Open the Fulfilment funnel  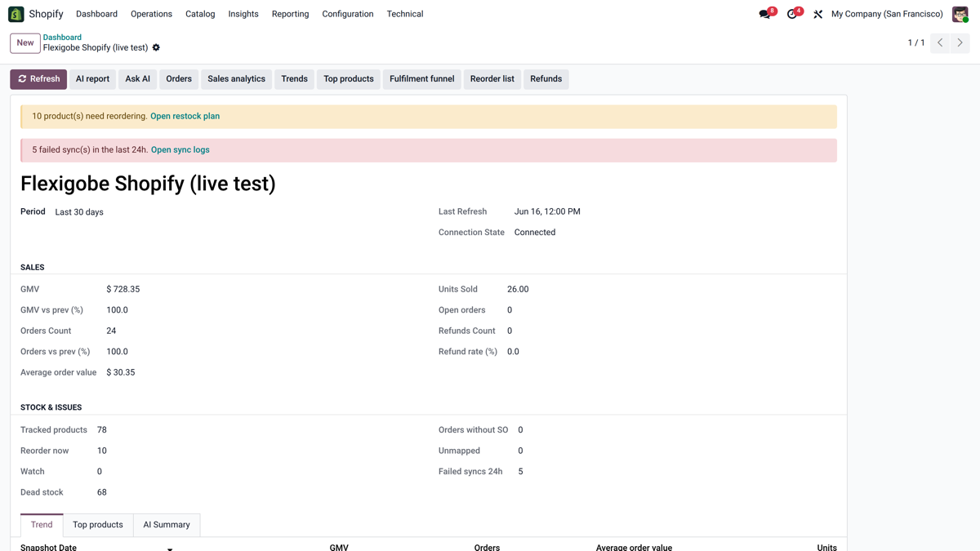421,79
